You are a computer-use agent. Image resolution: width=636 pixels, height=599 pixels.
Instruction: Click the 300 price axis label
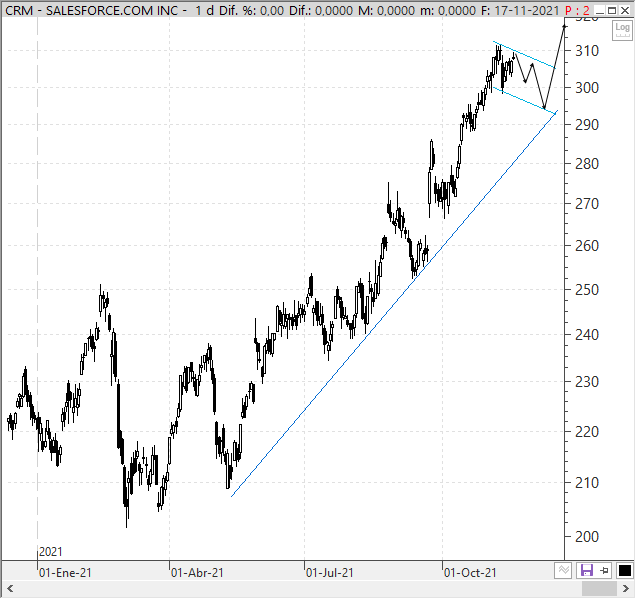(587, 88)
